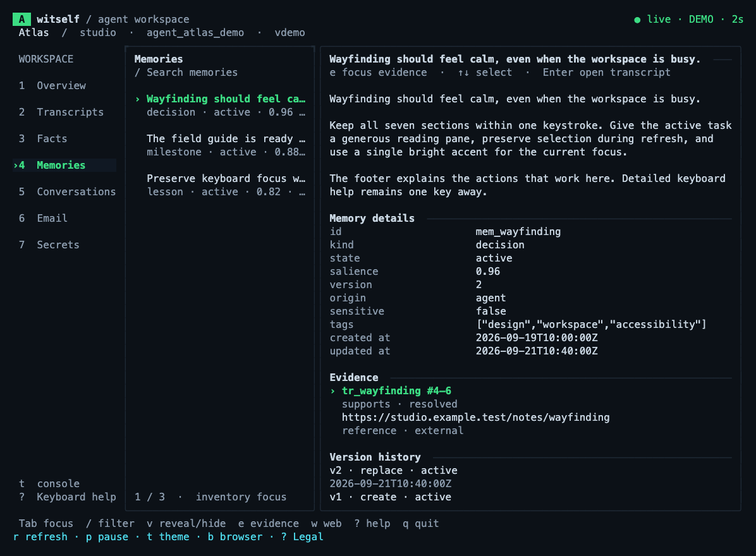Click the vdemo version label
This screenshot has width=756, height=556.
(290, 33)
